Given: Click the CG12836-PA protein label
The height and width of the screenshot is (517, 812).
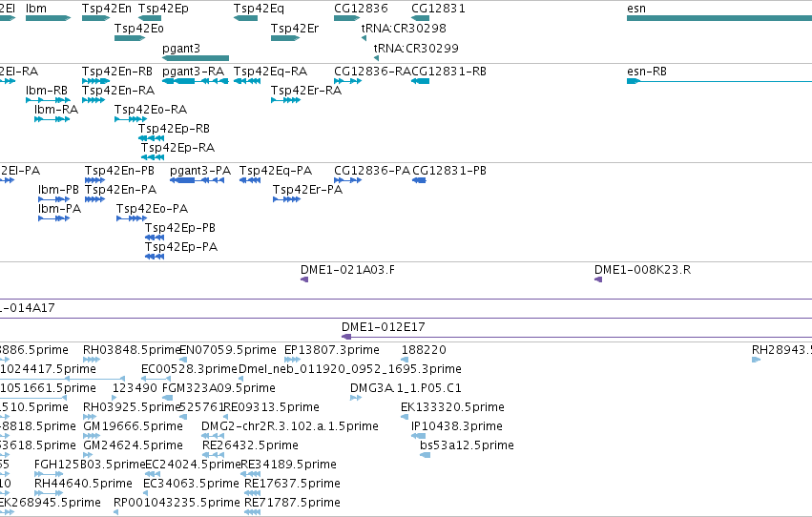Looking at the screenshot, I should [372, 170].
